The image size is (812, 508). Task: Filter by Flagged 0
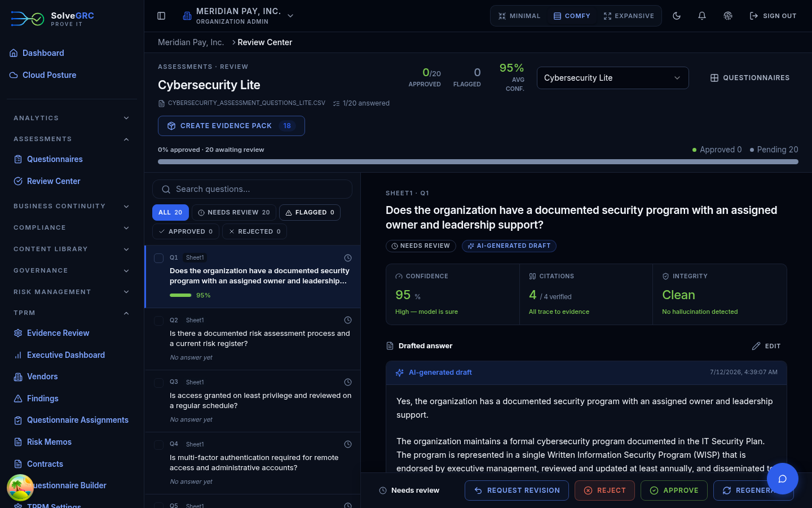pyautogui.click(x=310, y=212)
